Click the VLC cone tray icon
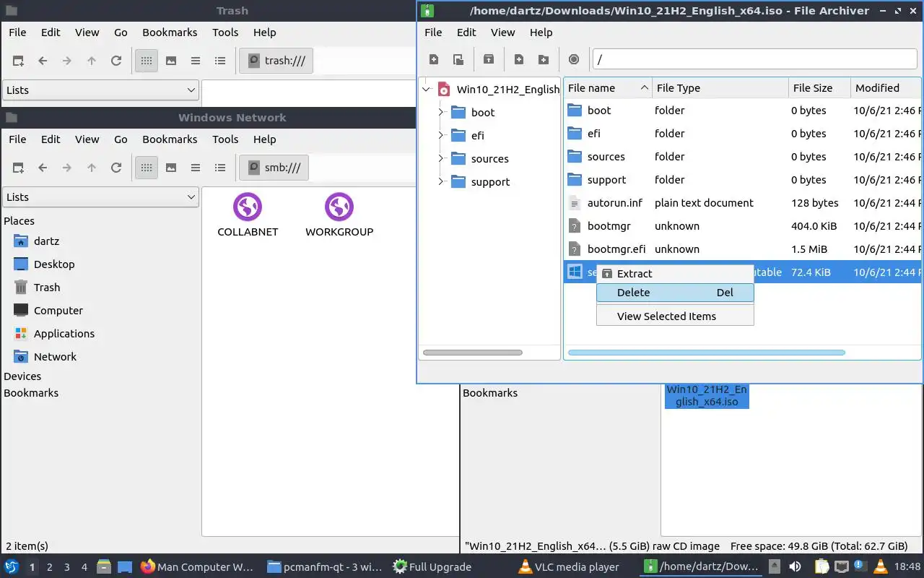Screen dimensions: 924x578 point(880,567)
